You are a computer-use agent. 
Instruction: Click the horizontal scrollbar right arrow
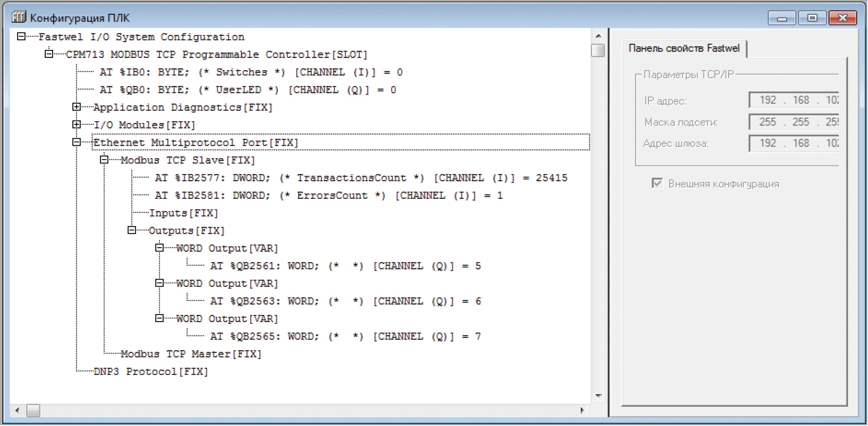click(x=582, y=411)
